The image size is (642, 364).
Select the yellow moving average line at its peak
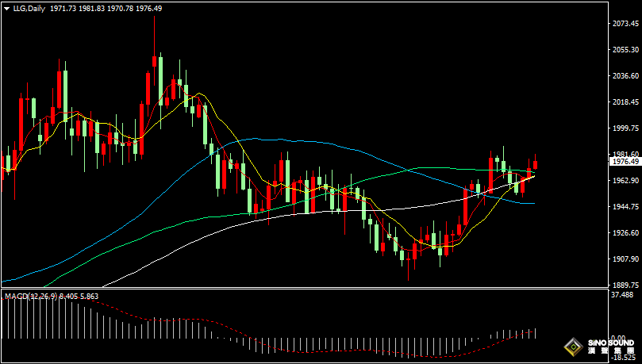tap(200, 95)
